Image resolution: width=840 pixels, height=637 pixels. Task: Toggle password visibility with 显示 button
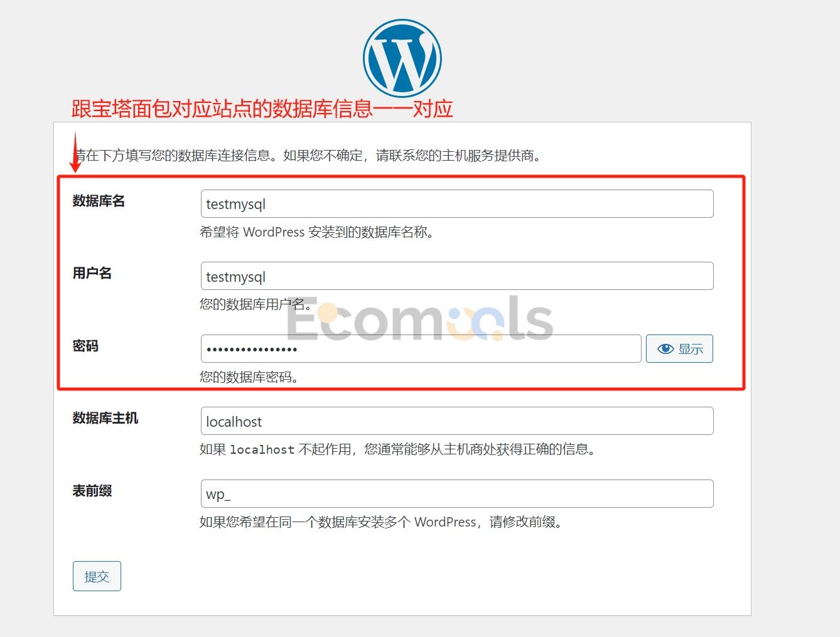679,348
